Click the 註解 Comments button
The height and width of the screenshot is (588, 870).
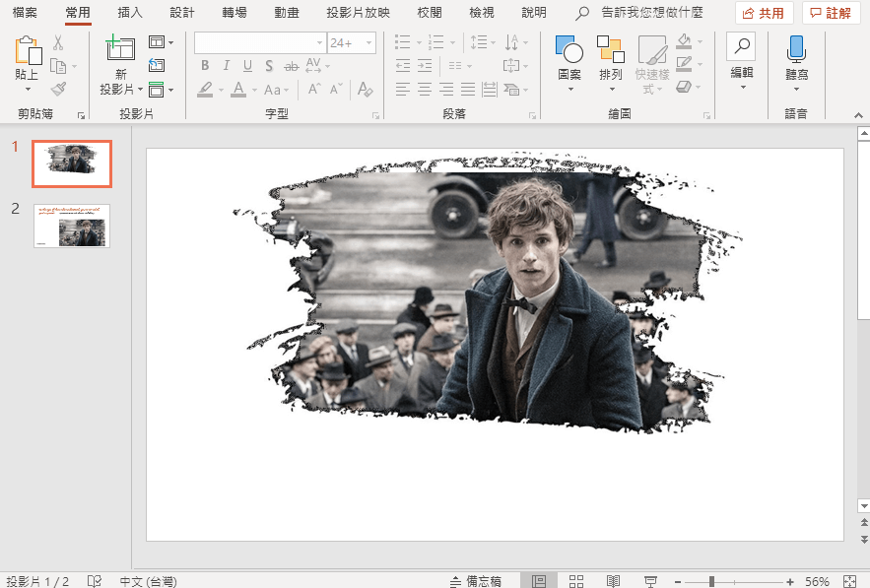[831, 14]
